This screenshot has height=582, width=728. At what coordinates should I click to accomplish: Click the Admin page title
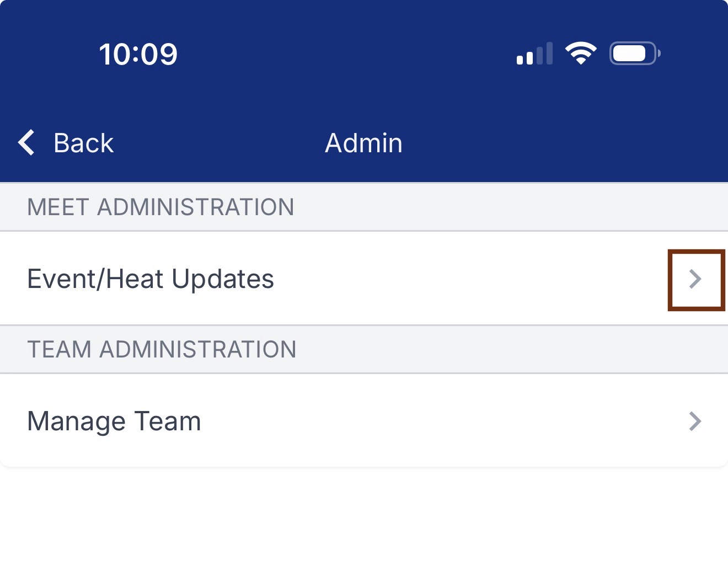pyautogui.click(x=364, y=143)
